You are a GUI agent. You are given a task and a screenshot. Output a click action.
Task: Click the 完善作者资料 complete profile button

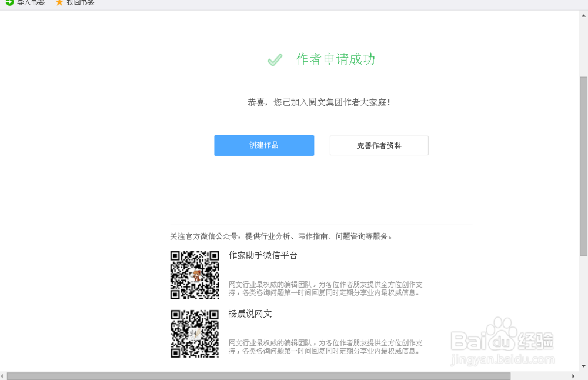tap(379, 145)
